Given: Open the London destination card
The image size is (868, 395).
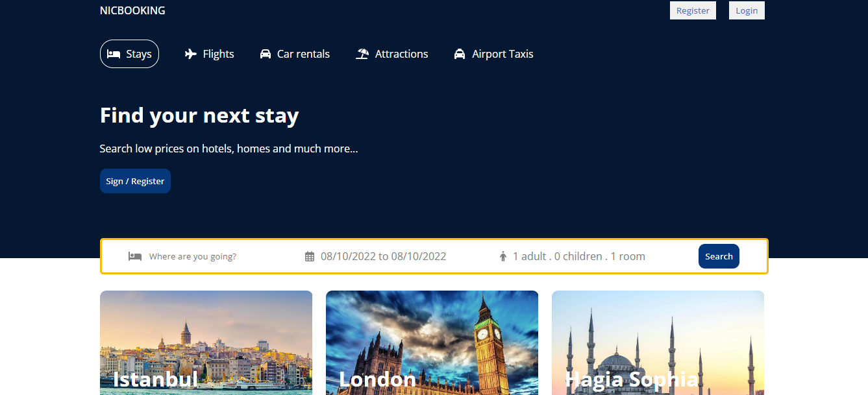Looking at the screenshot, I should [x=432, y=342].
